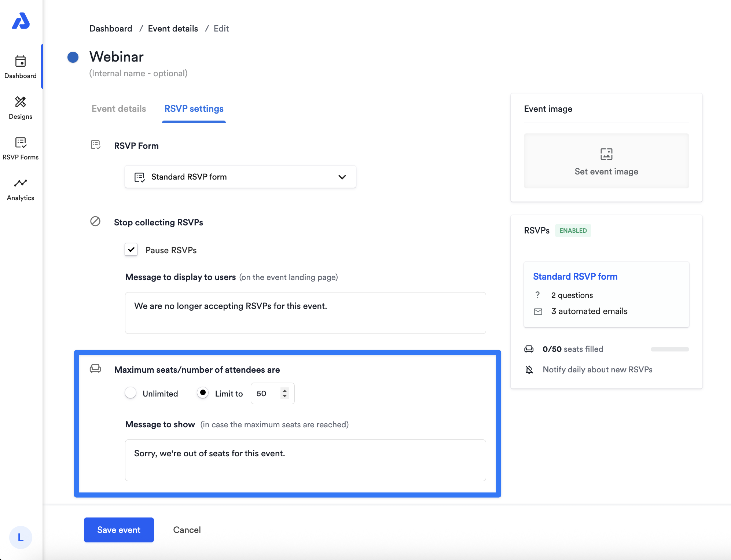Select the Limit to radio button
Image resolution: width=731 pixels, height=560 pixels.
[203, 393]
